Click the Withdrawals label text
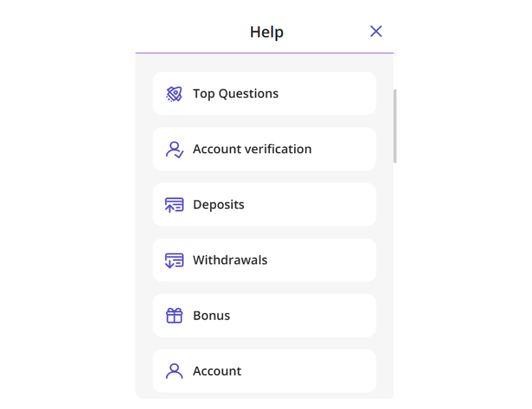The image size is (532, 409). 230,260
